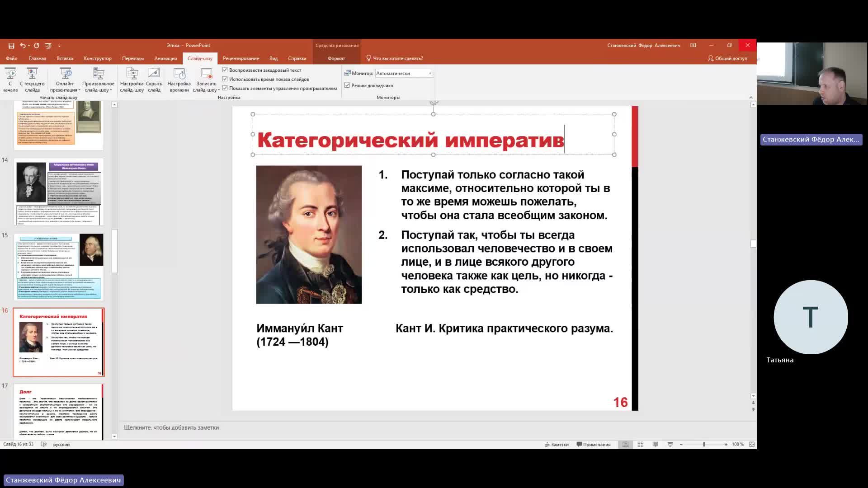Viewport: 868px width, 488px height.
Task: Open the Справка ribbon tab
Action: [x=297, y=58]
